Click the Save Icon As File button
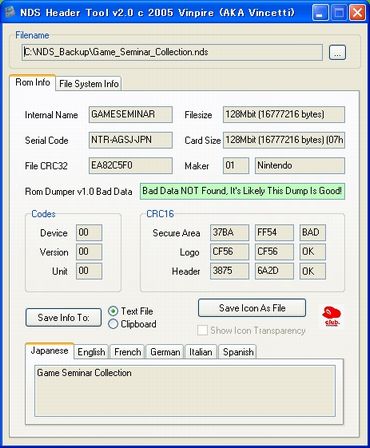 252,308
